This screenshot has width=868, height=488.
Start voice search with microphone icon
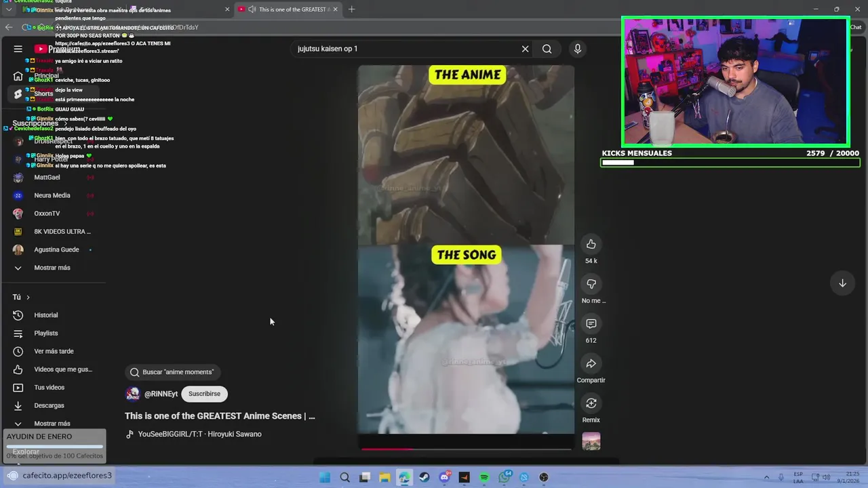578,49
